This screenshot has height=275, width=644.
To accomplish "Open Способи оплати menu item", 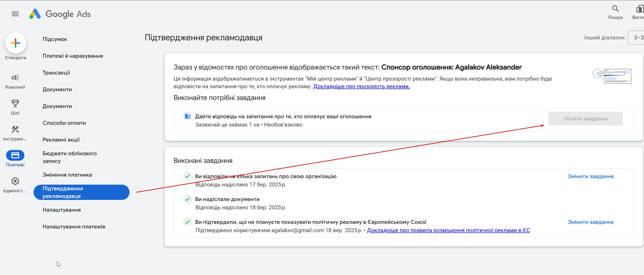I will (x=64, y=123).
